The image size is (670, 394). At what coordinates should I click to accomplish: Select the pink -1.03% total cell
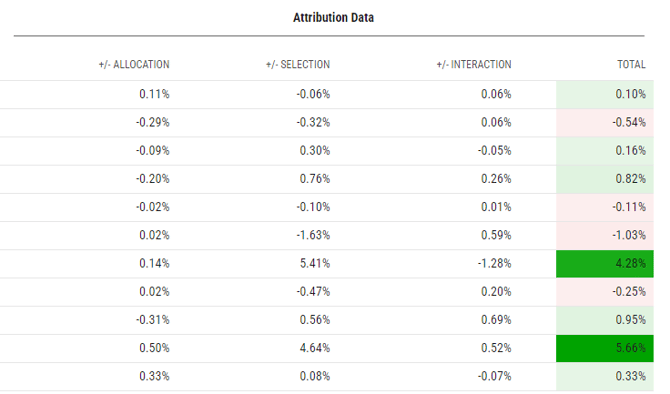pos(605,235)
